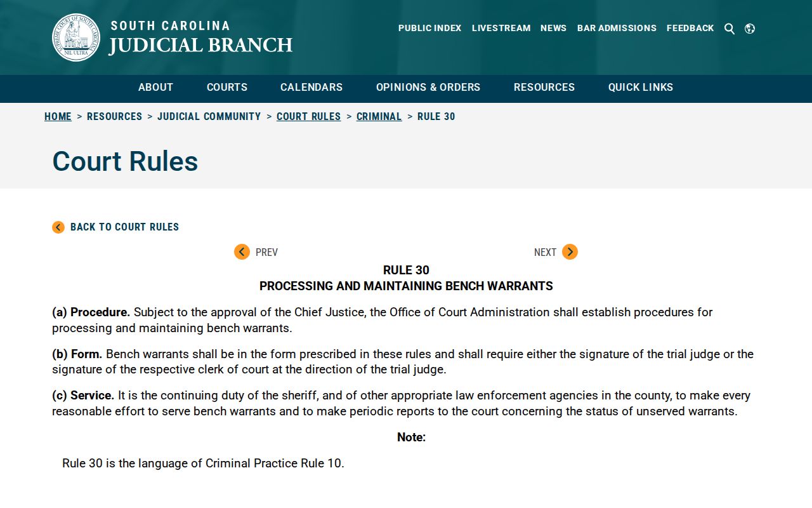Click the BACK TO COURT RULES text link

coord(124,227)
